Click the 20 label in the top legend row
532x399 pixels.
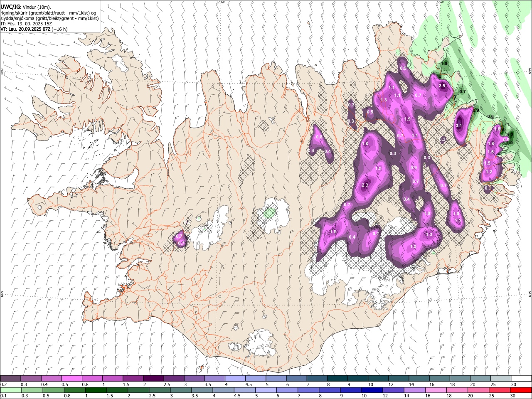(473, 384)
